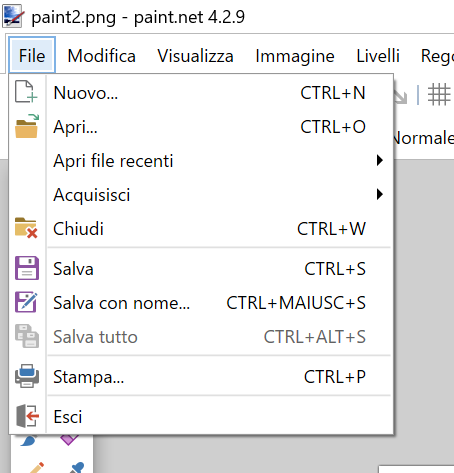This screenshot has height=473, width=454.
Task: Expand the Acquisisci submenu arrow
Action: click(x=379, y=194)
